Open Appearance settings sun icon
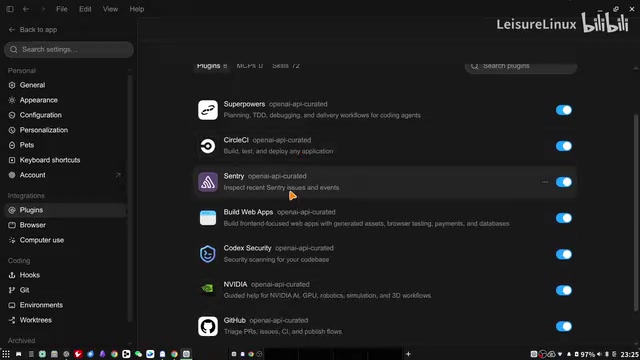Image resolution: width=640 pixels, height=360 pixels. (x=12, y=100)
